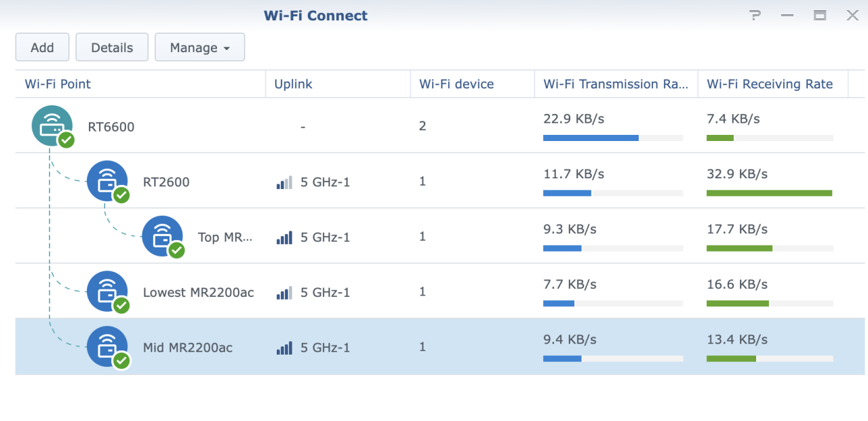
Task: Click the Uplink column header
Action: (x=293, y=83)
